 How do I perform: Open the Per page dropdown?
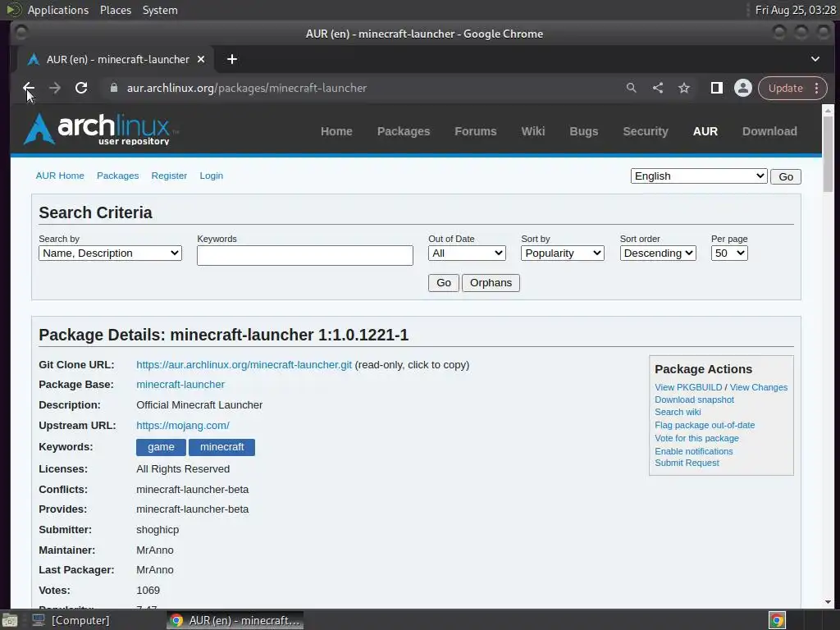click(x=729, y=253)
